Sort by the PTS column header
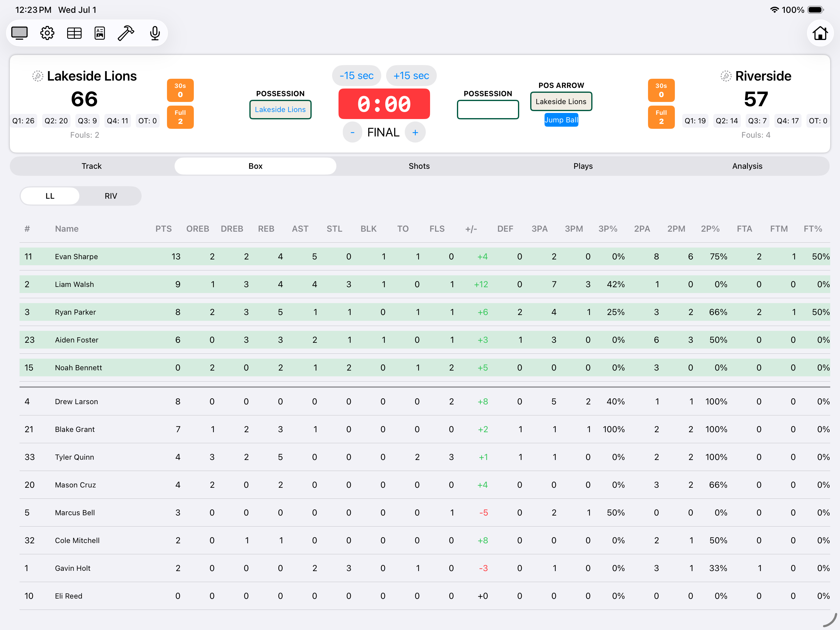The height and width of the screenshot is (630, 840). point(163,229)
